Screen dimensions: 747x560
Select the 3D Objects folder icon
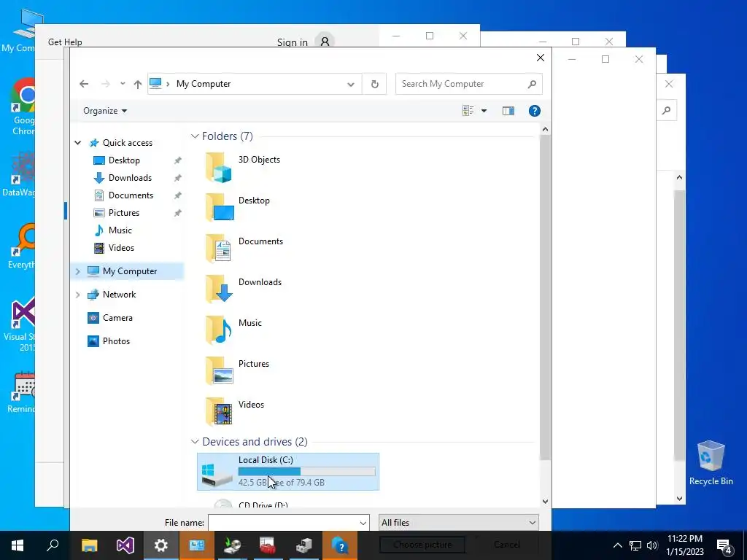[219, 168]
